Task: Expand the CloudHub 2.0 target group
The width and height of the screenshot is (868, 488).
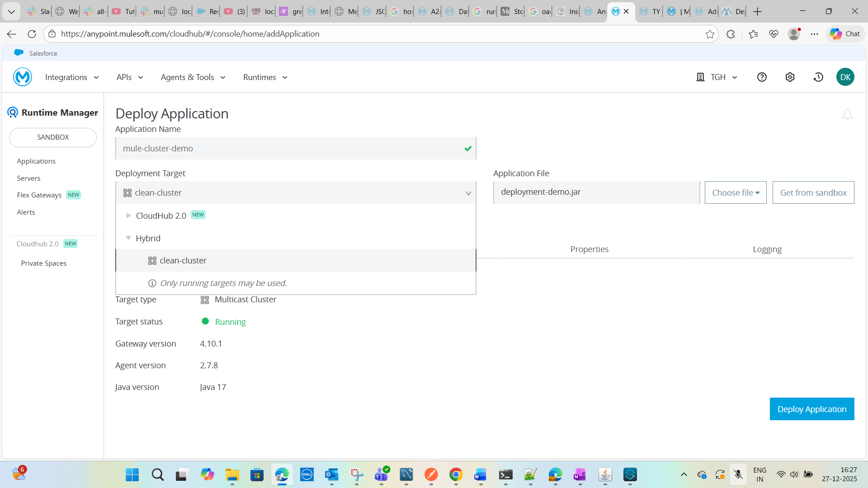Action: click(x=128, y=216)
